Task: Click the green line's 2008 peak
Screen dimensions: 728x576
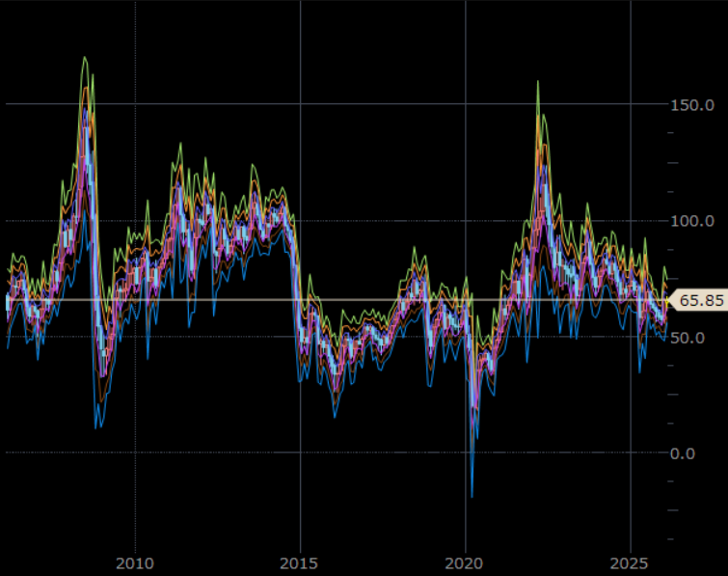Action: 85,57
